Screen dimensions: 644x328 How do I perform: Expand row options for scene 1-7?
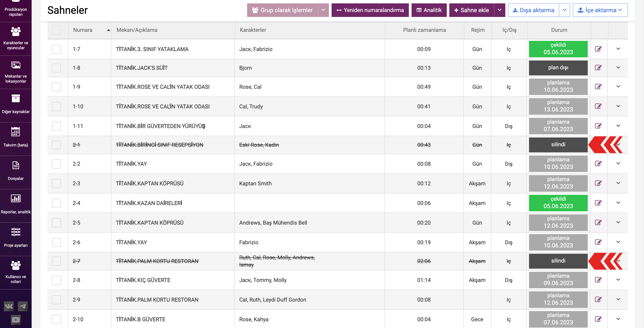coord(618,49)
